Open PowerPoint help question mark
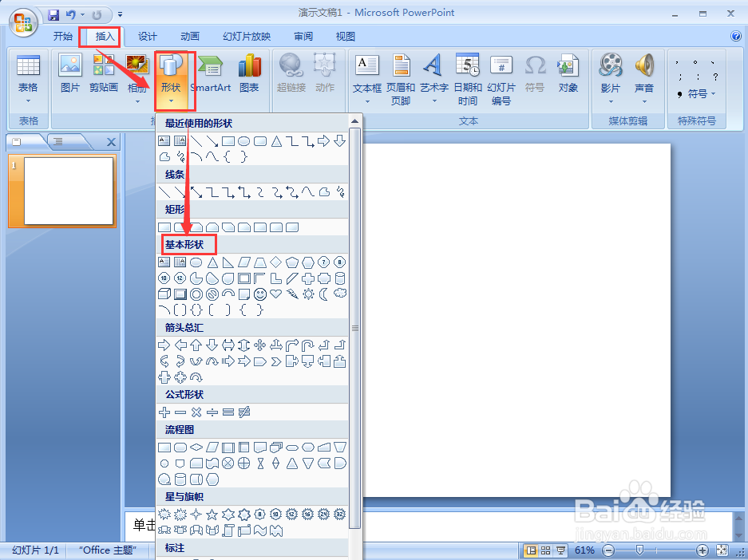The height and width of the screenshot is (560, 748). (736, 36)
